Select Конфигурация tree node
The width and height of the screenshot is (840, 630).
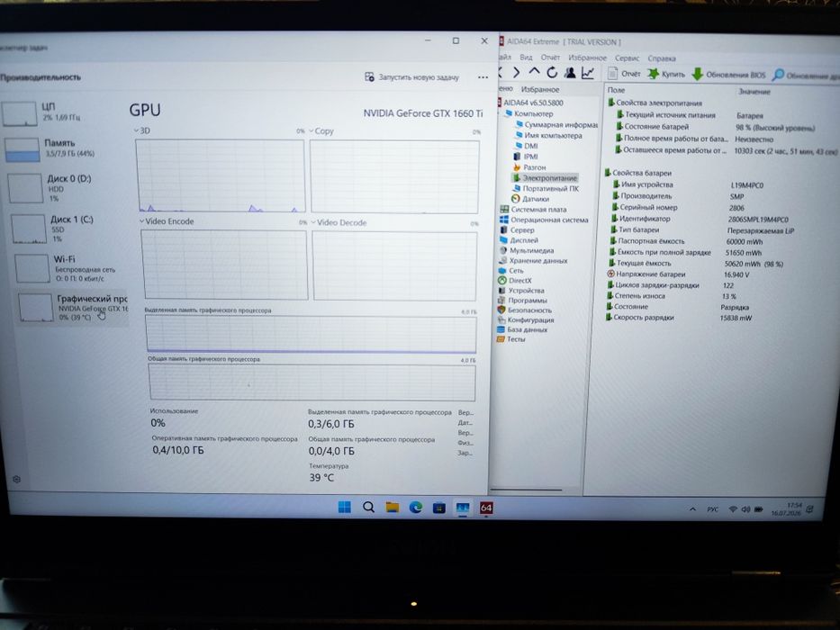coord(526,319)
